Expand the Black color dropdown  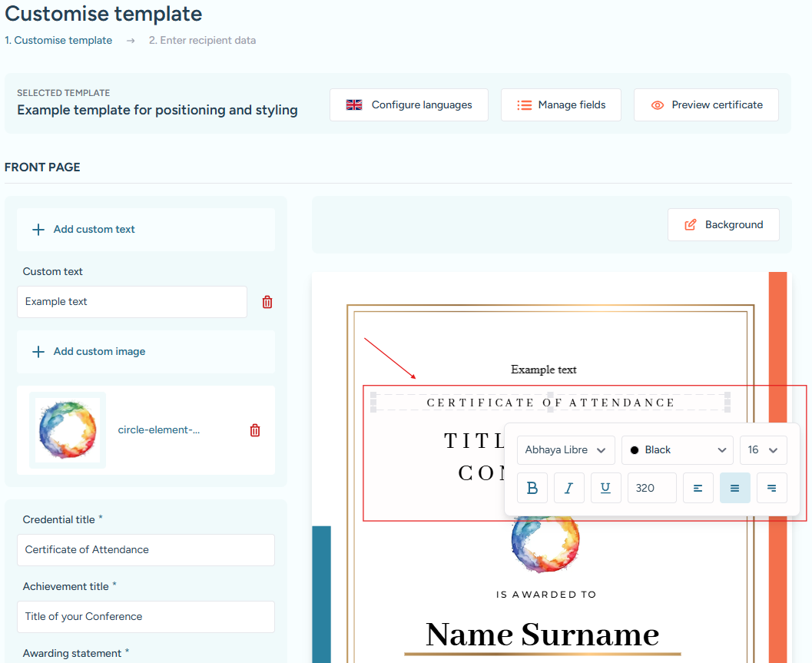[678, 450]
